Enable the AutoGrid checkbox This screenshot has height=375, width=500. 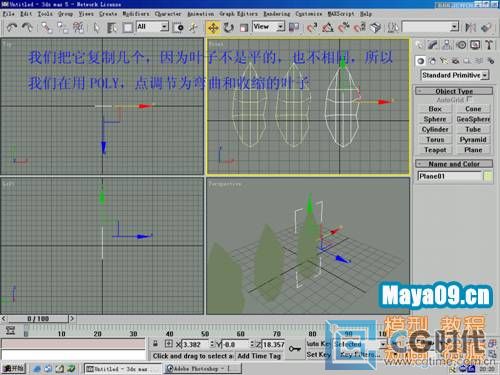pyautogui.click(x=469, y=99)
